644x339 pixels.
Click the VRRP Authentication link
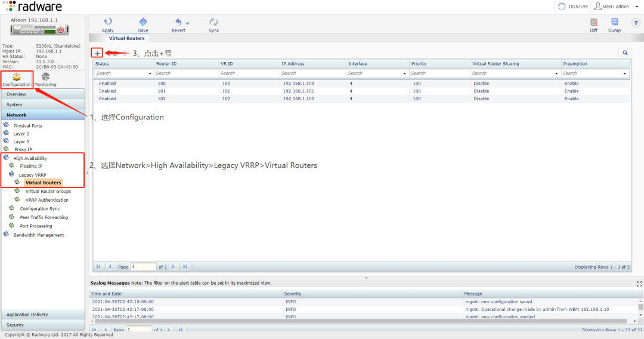coord(47,200)
